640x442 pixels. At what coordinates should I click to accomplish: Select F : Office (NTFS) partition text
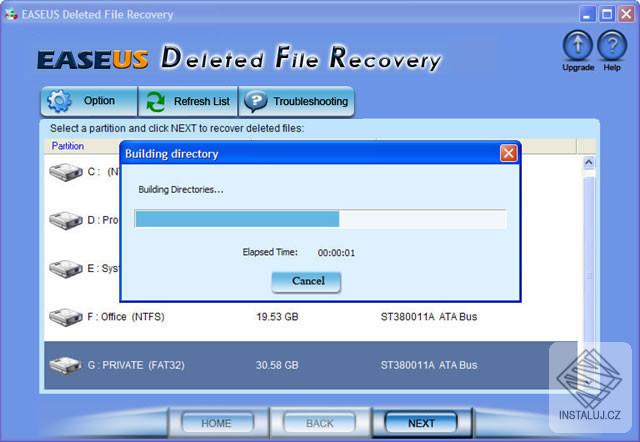126,317
